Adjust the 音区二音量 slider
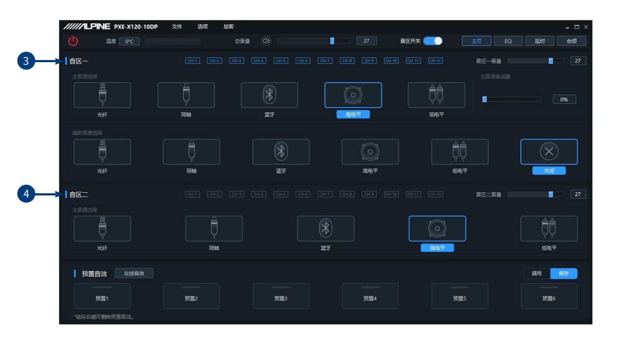The height and width of the screenshot is (364, 632). 536,194
